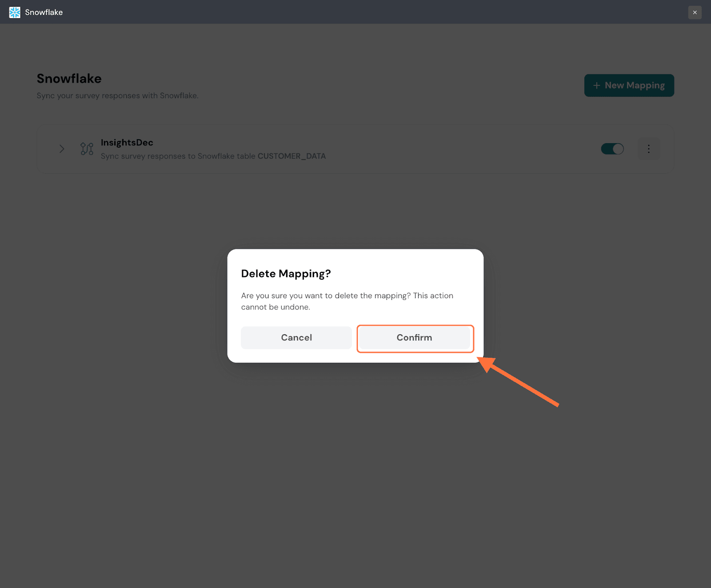Cancel the Delete Mapping dialog
Viewport: 711px width, 588px height.
click(296, 338)
